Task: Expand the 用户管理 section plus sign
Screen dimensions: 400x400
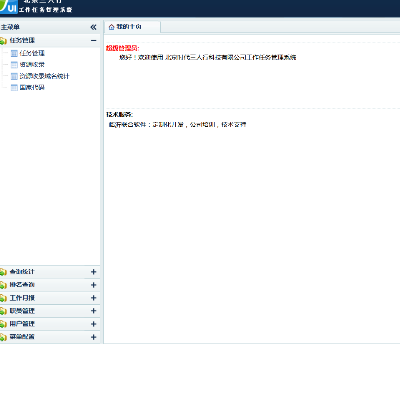Action: [93, 324]
